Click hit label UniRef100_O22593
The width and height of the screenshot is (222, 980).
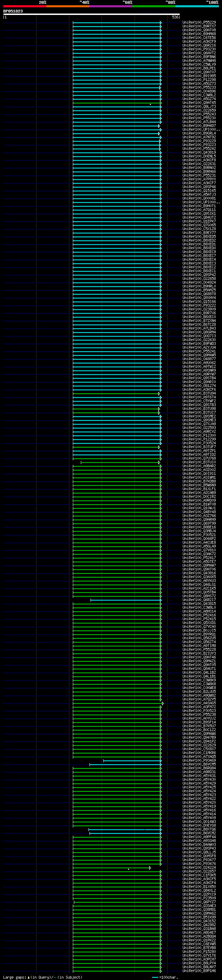point(199,428)
